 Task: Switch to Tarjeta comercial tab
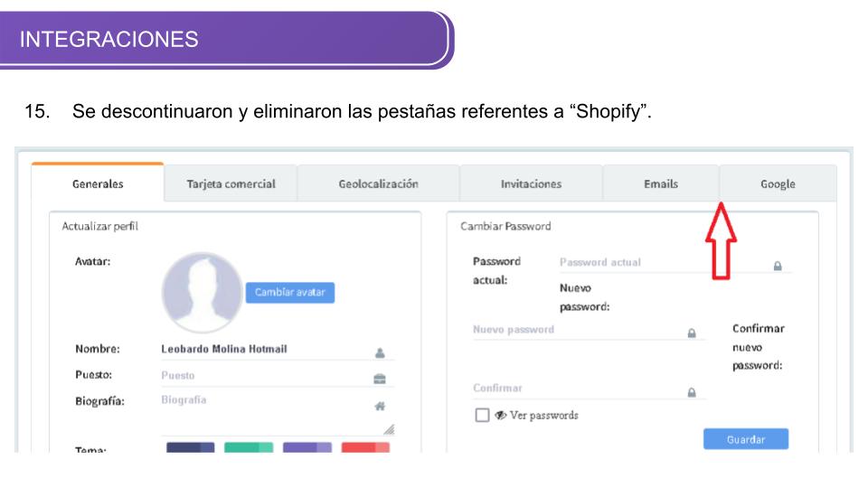coord(231,183)
